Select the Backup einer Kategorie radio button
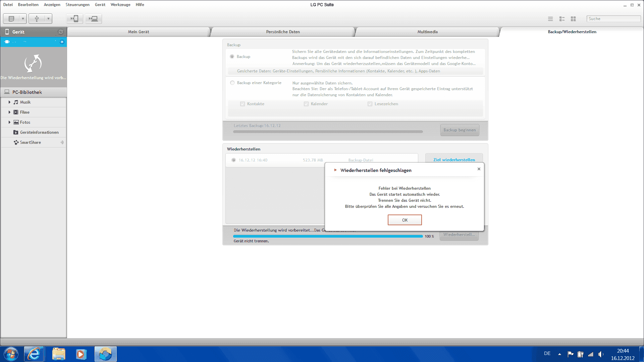Image resolution: width=644 pixels, height=362 pixels. click(x=232, y=83)
